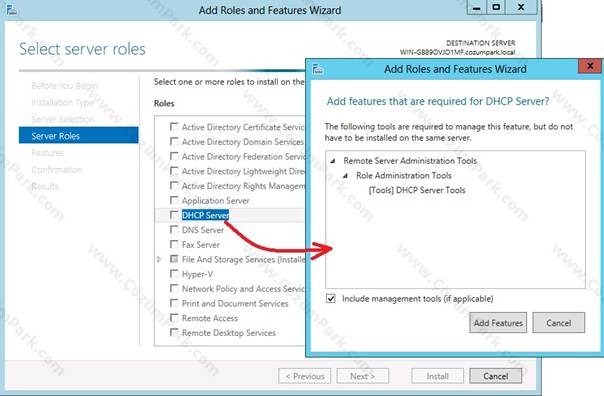Check Remote Desktop Services role
Image resolution: width=604 pixels, height=396 pixels.
point(174,332)
